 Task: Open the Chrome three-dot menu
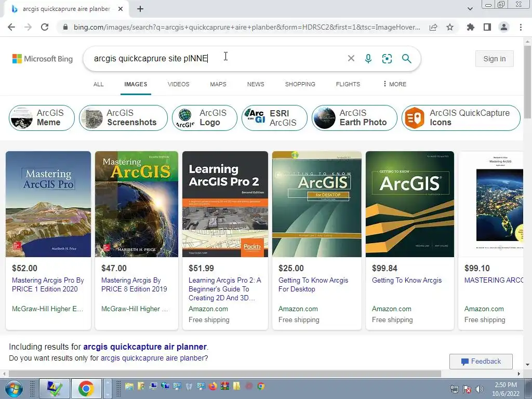coord(521,27)
